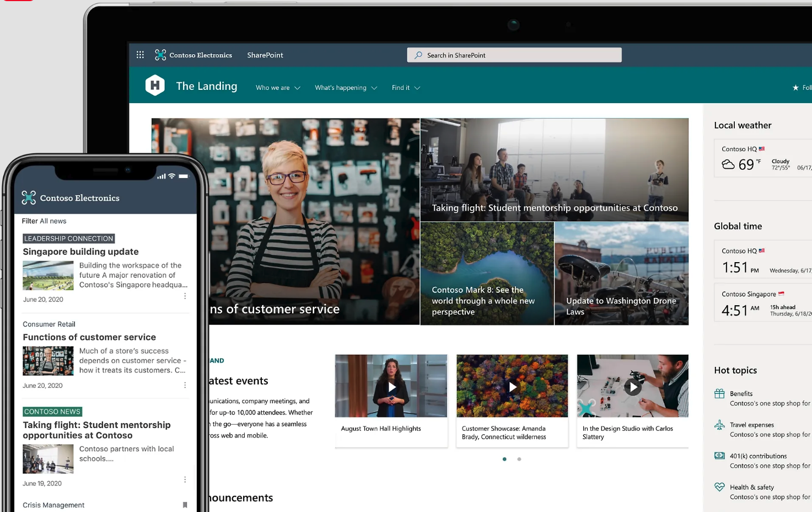Open options menu on Functions of customer service
This screenshot has height=512, width=812.
click(185, 385)
